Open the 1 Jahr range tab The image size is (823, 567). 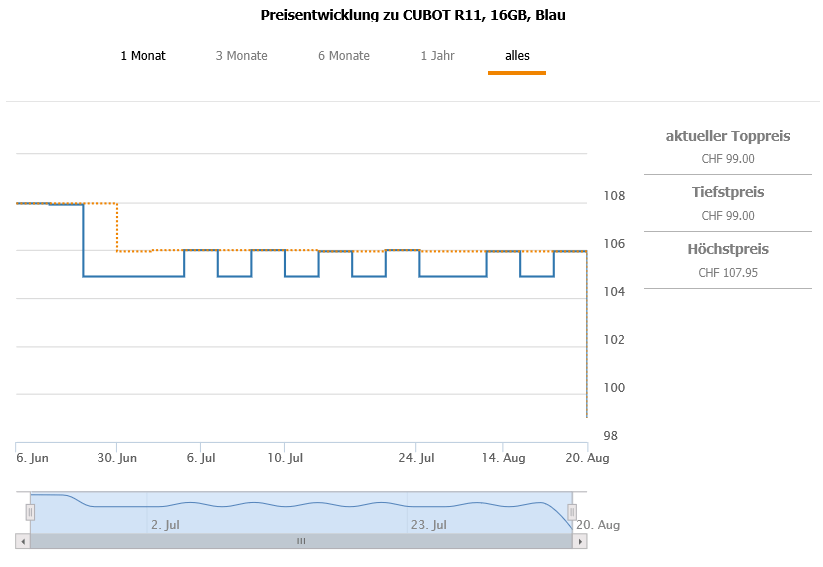pyautogui.click(x=437, y=56)
